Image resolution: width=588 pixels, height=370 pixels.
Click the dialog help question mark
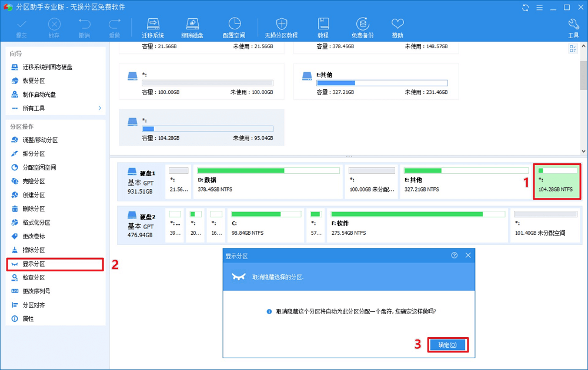pos(454,255)
